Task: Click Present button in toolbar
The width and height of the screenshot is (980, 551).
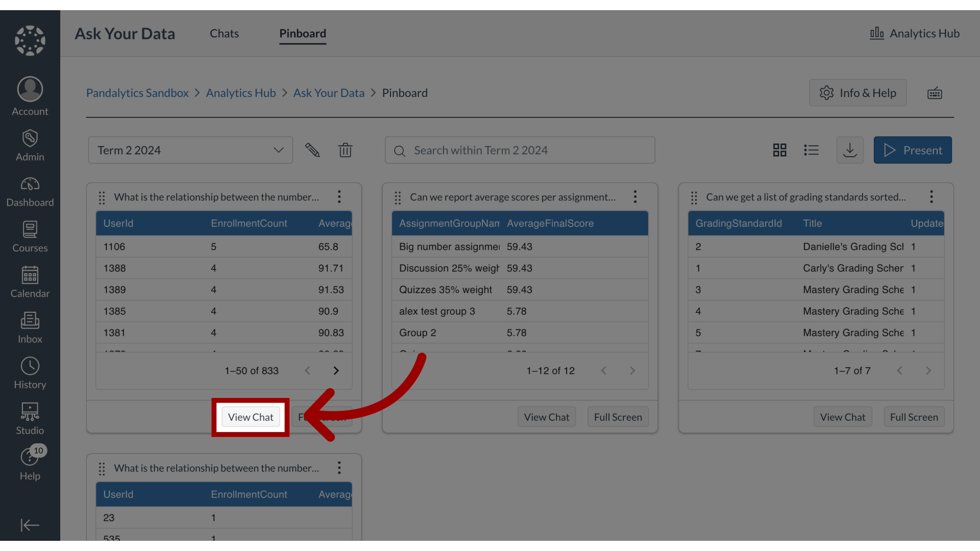Action: [912, 149]
